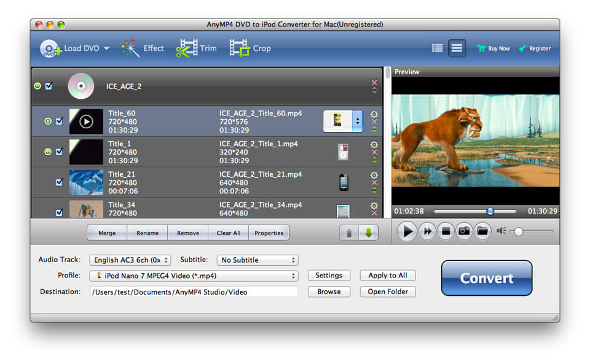This screenshot has width=590, height=364.
Task: Open the Crop tool
Action: 250,48
